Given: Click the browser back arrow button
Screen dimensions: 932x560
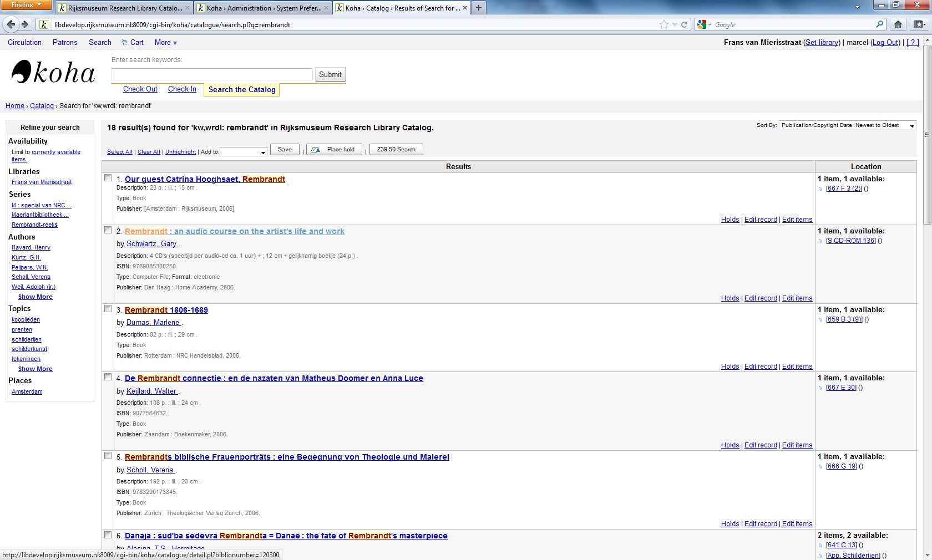Looking at the screenshot, I should click(11, 24).
